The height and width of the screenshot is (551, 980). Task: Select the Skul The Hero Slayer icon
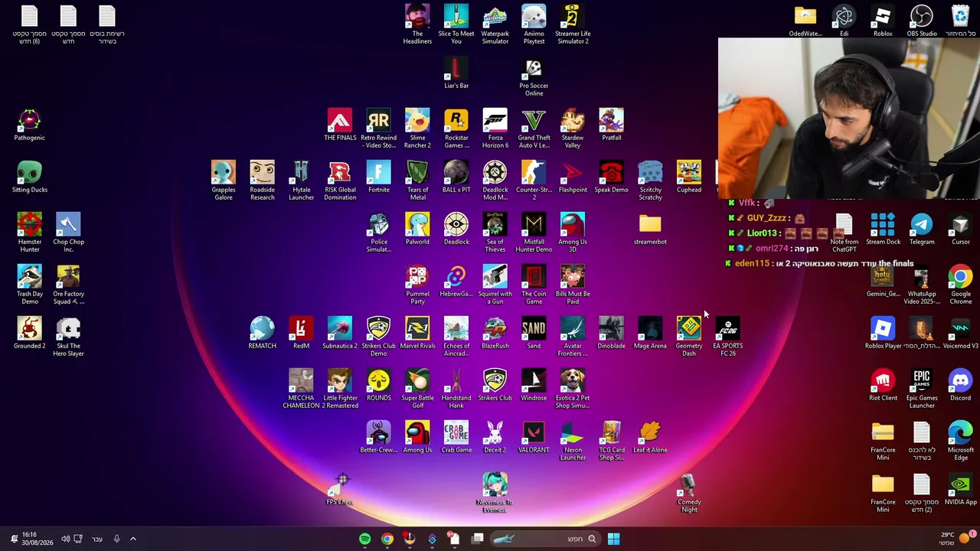[68, 337]
